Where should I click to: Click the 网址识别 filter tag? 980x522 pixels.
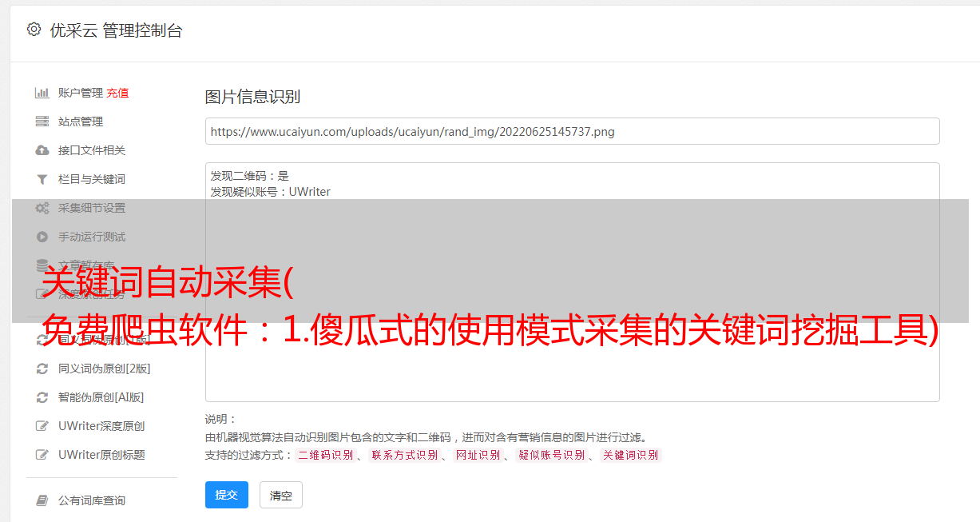478,455
